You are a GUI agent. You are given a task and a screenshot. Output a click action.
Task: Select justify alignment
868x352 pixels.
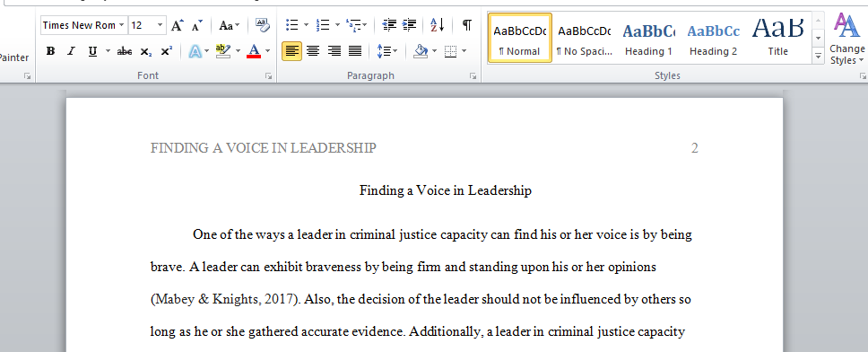pos(355,51)
